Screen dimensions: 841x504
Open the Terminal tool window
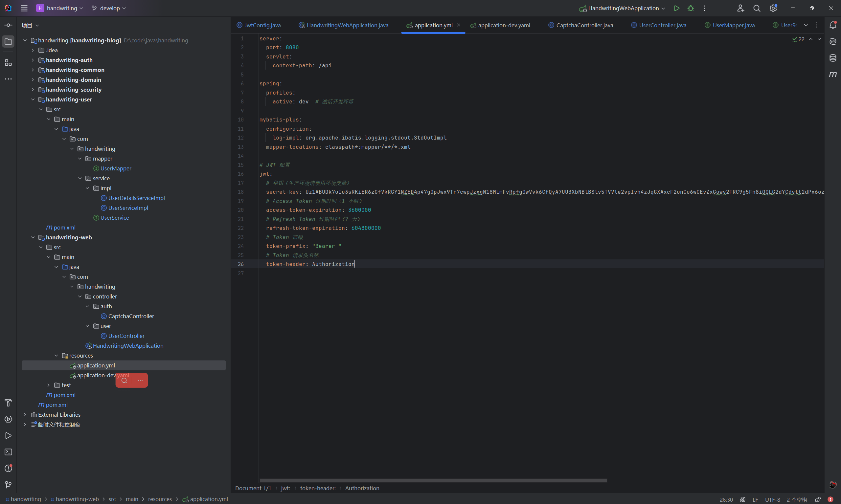click(x=8, y=452)
